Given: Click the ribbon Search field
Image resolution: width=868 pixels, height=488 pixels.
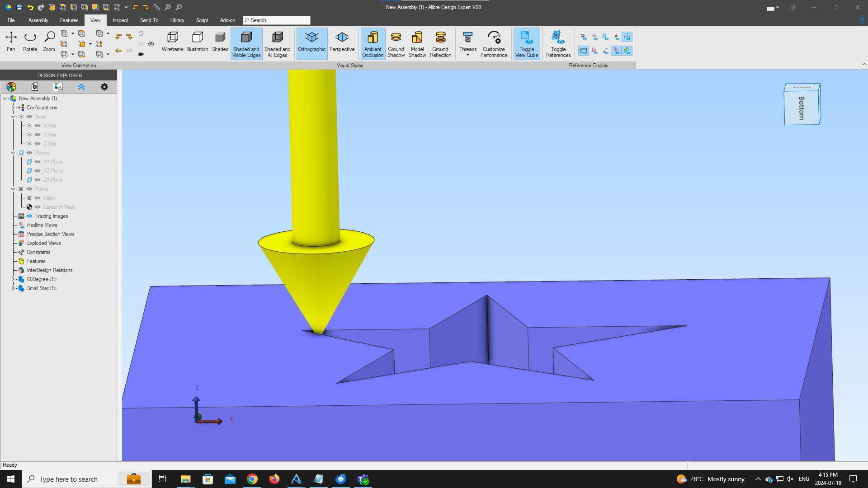Looking at the screenshot, I should point(277,20).
